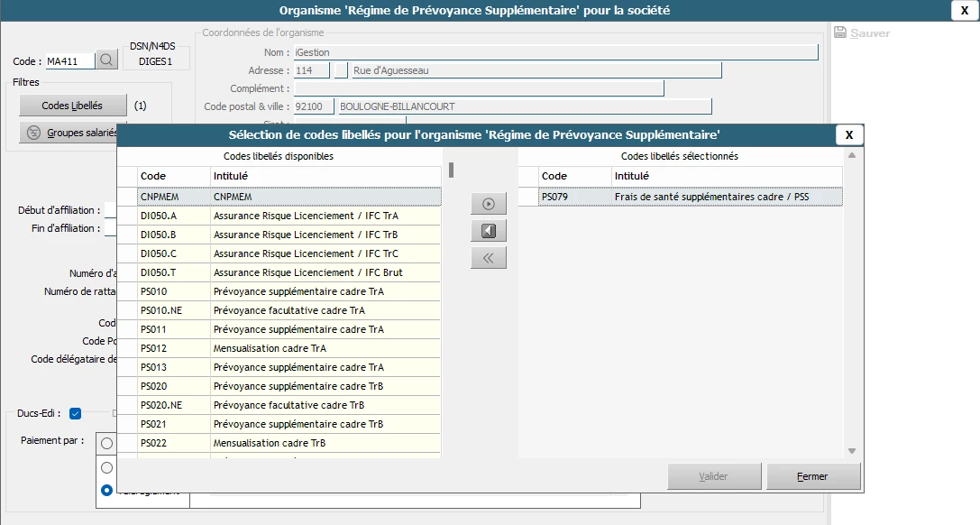Select the third checked Paiement par radio option
Screen dimensions: 980x525
tap(107, 490)
